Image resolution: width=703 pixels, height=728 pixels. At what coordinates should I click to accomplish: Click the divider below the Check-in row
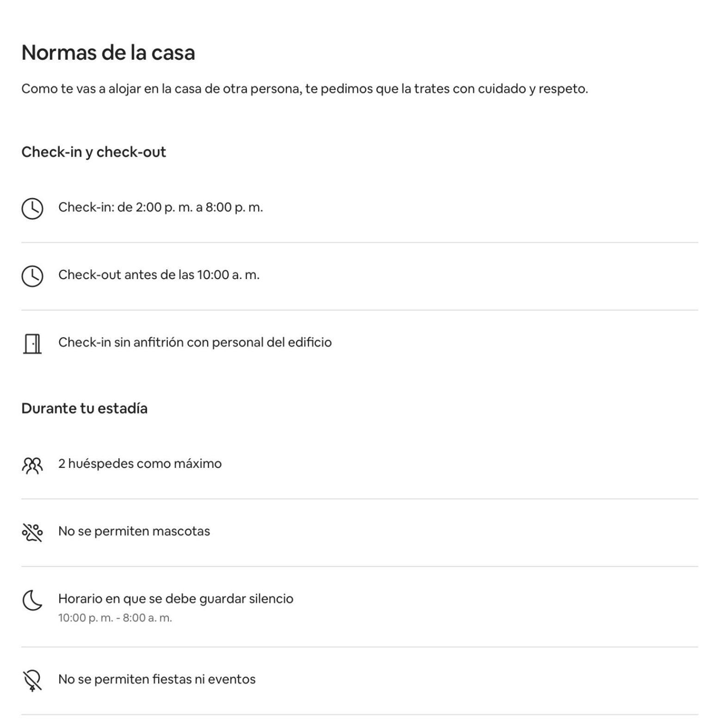[x=359, y=242]
